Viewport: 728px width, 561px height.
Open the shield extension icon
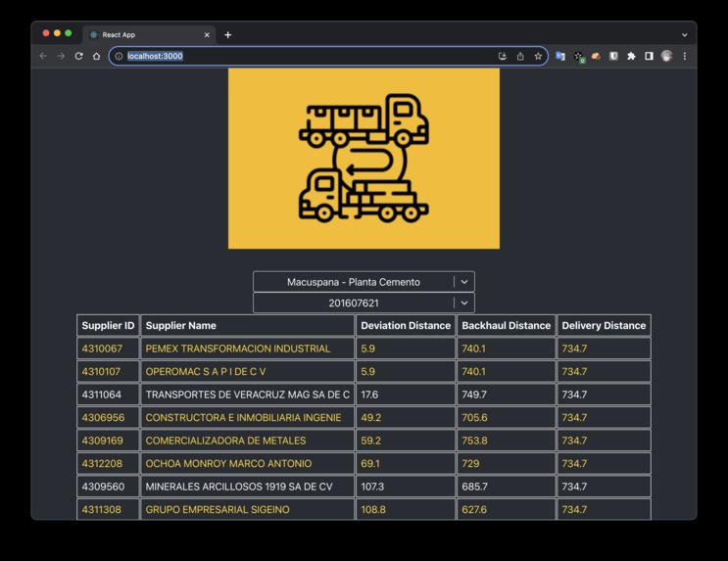click(x=613, y=56)
